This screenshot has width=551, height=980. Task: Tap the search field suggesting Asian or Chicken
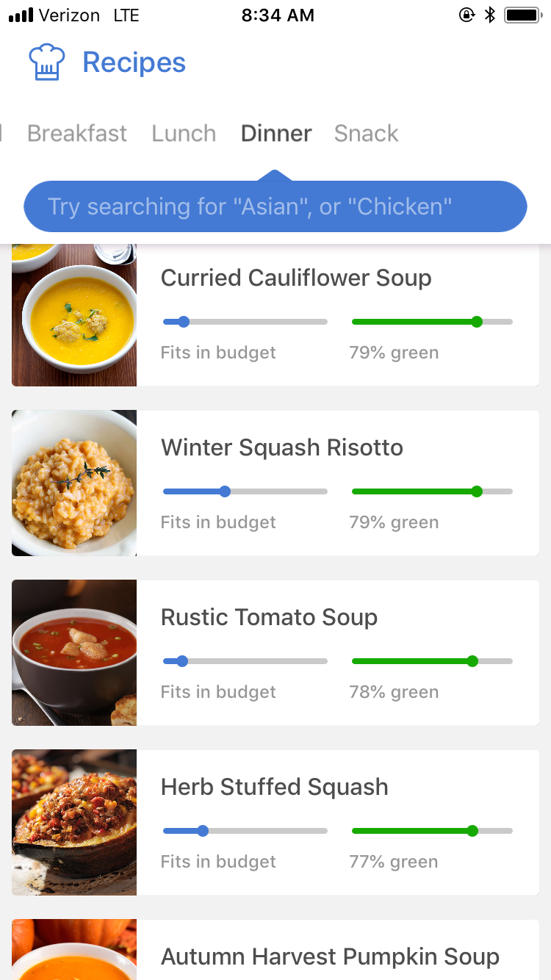click(275, 206)
